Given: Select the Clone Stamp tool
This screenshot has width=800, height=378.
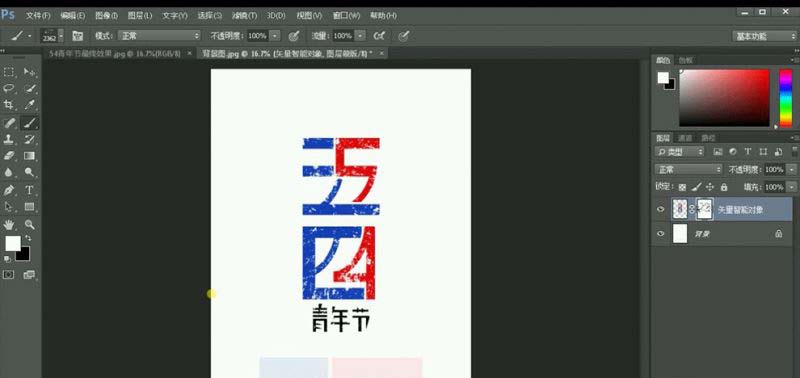Looking at the screenshot, I should (x=9, y=139).
